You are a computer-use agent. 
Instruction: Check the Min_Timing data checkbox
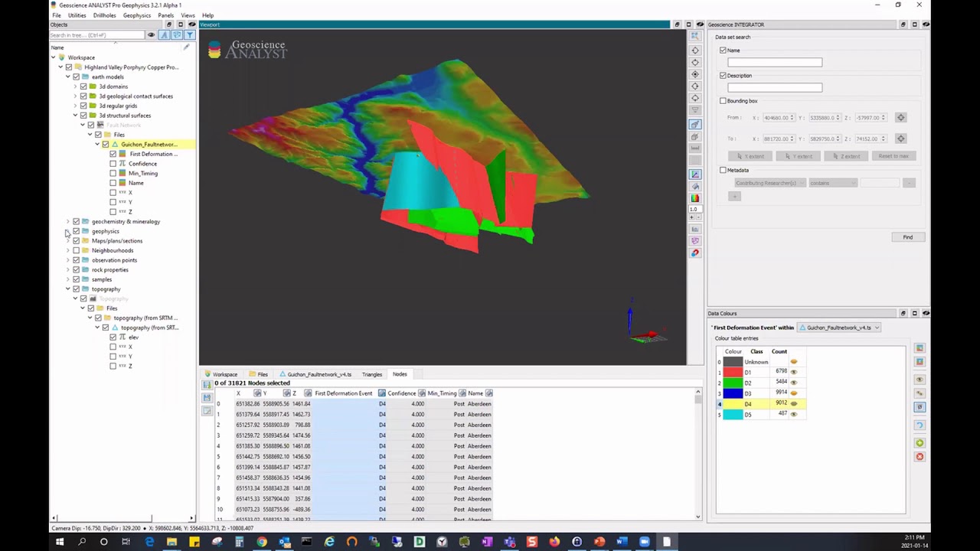pyautogui.click(x=113, y=173)
